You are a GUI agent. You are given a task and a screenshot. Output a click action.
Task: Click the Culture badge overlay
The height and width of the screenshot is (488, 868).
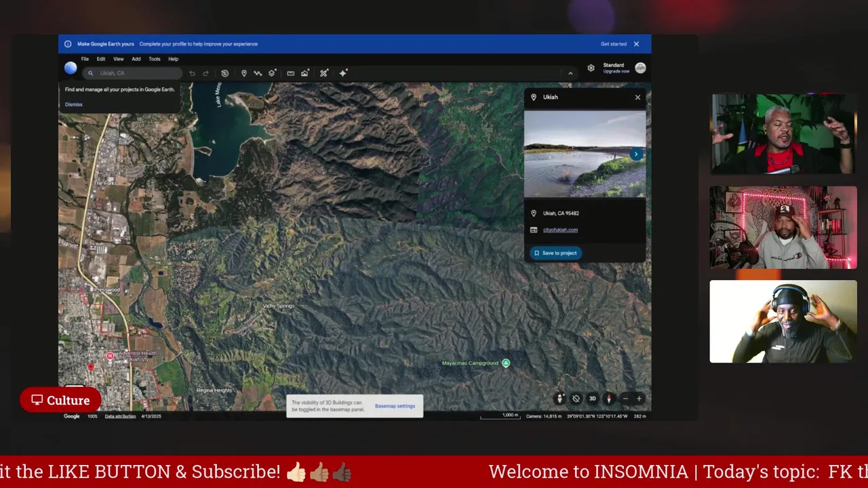(60, 400)
